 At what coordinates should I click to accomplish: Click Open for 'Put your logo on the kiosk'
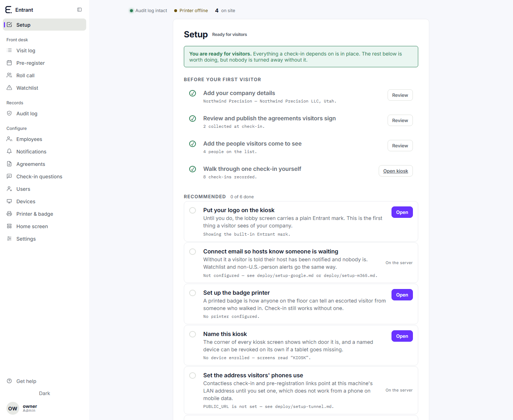coord(402,212)
